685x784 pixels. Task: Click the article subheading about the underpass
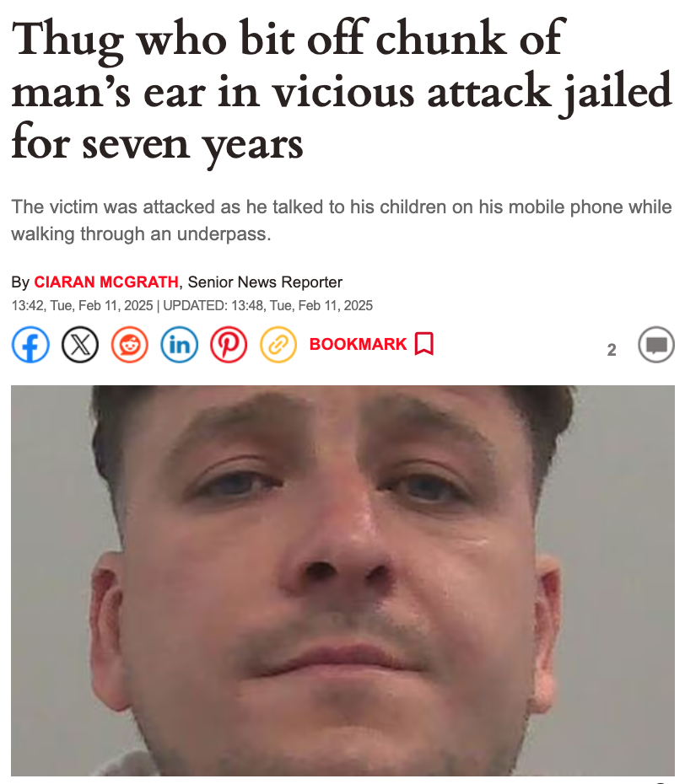tap(342, 220)
